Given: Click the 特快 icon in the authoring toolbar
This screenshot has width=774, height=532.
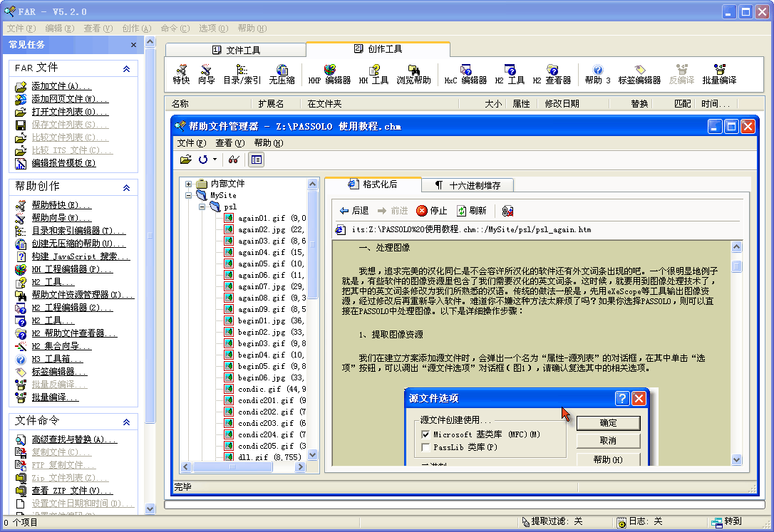Looking at the screenshot, I should point(181,74).
